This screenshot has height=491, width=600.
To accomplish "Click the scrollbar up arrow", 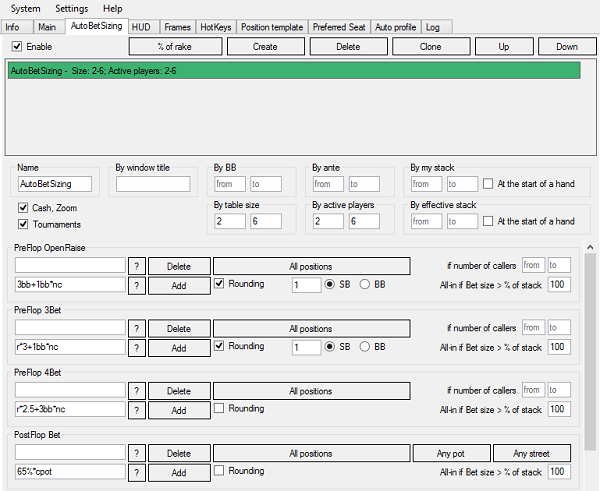I will [590, 248].
